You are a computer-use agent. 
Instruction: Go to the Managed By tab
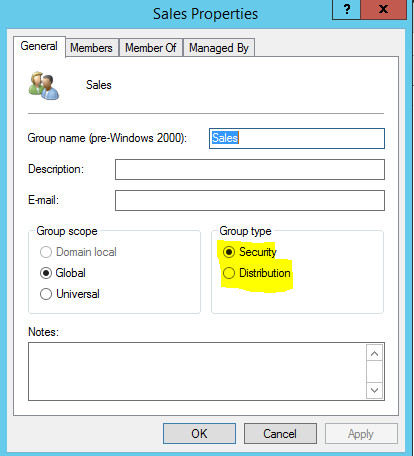[x=219, y=48]
